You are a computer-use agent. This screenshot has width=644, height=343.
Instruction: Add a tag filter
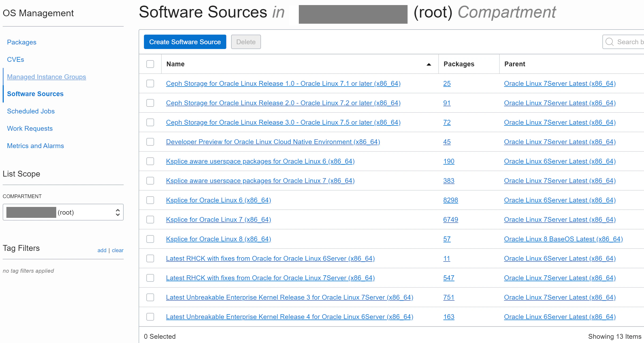[102, 250]
